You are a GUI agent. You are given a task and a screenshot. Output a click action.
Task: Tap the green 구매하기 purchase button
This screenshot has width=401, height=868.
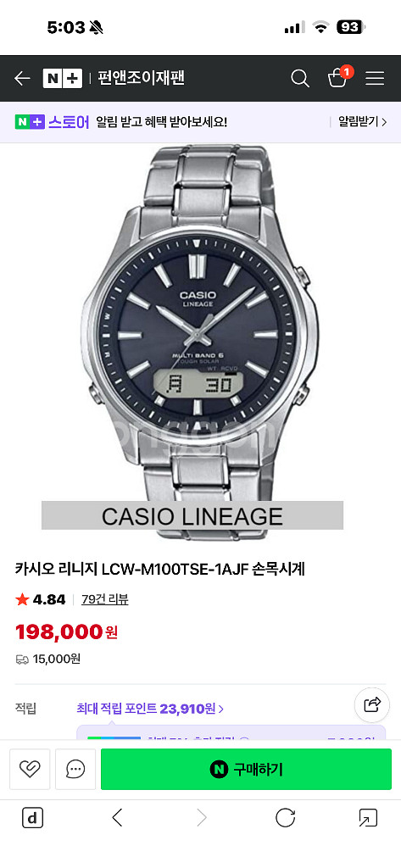pos(246,769)
